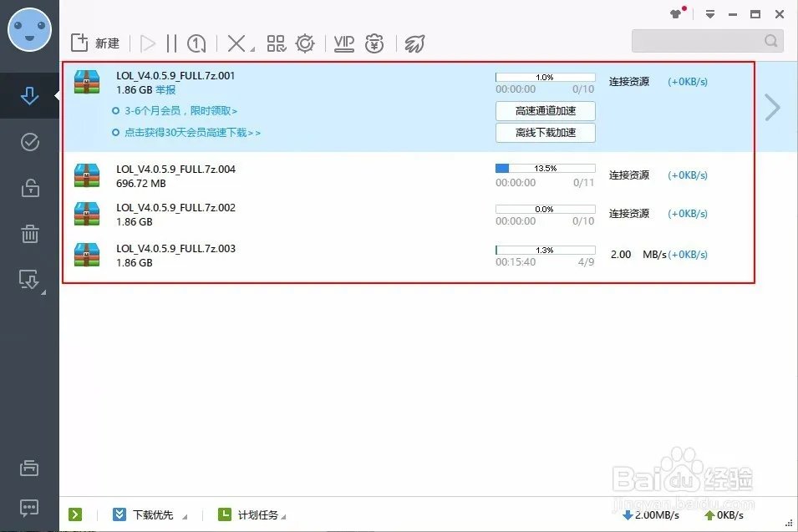This screenshot has height=532, width=798.
Task: Open the VIP membership icon
Action: coord(344,43)
